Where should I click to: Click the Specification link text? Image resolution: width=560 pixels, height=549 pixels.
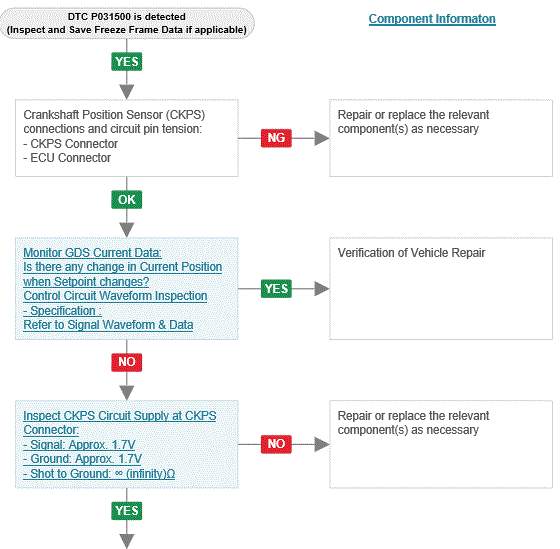click(x=62, y=310)
